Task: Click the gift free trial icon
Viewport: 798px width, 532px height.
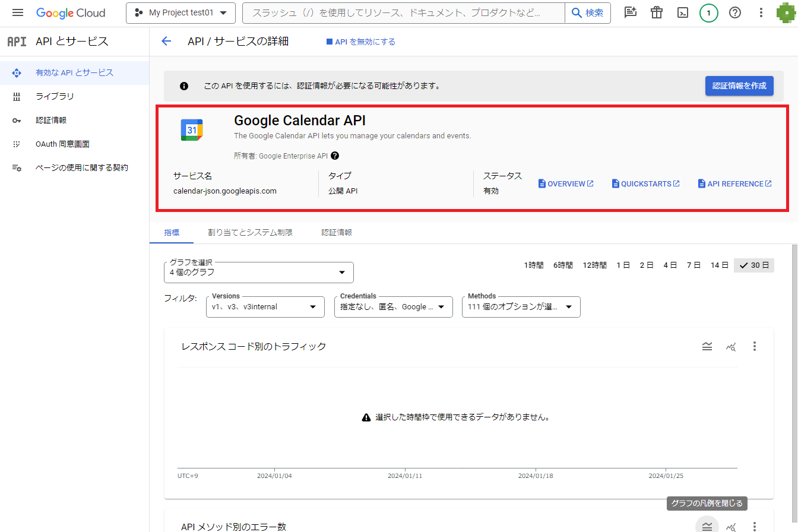Action: pyautogui.click(x=656, y=12)
